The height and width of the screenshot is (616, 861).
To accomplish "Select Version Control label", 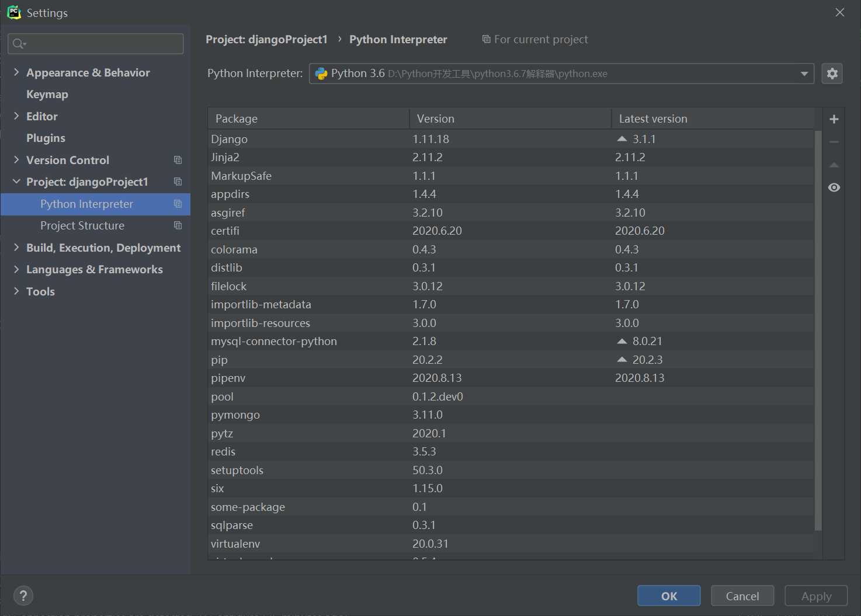I will [x=68, y=160].
